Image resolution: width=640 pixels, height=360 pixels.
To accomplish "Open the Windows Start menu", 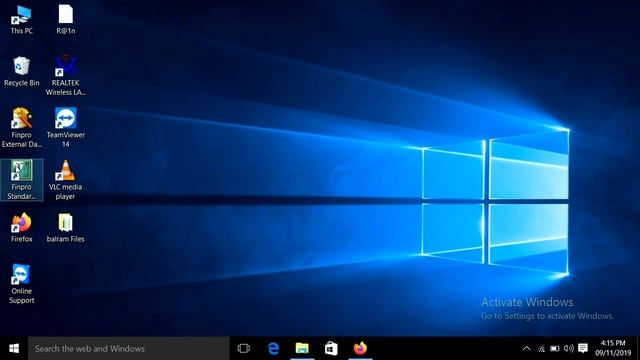I will click(14, 349).
